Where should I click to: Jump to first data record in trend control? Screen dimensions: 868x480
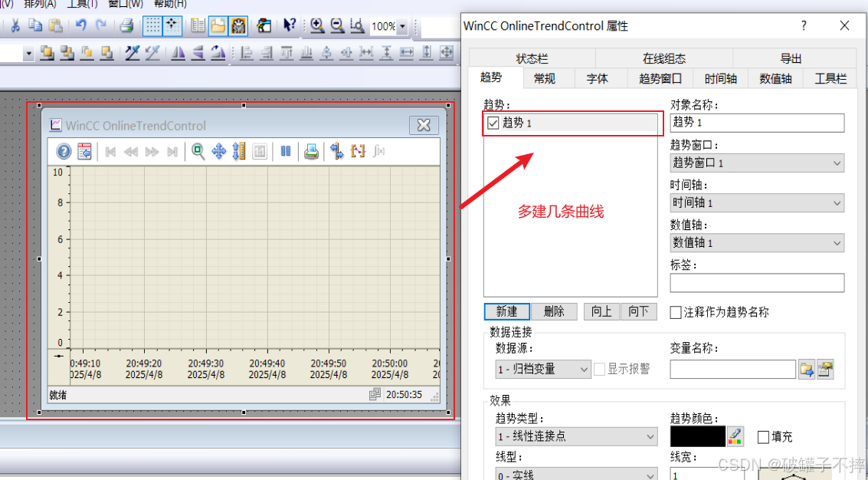coord(110,151)
